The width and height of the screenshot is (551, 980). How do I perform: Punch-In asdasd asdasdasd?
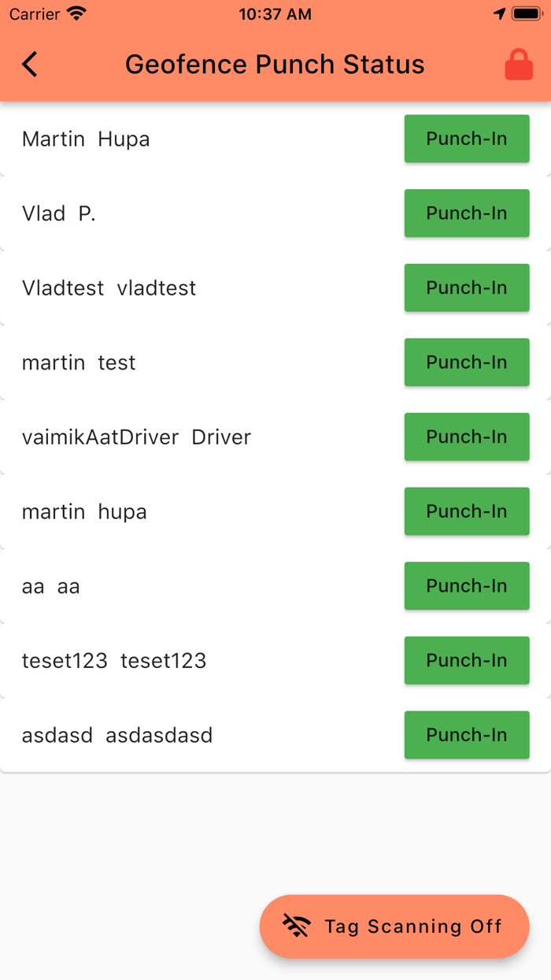(466, 735)
